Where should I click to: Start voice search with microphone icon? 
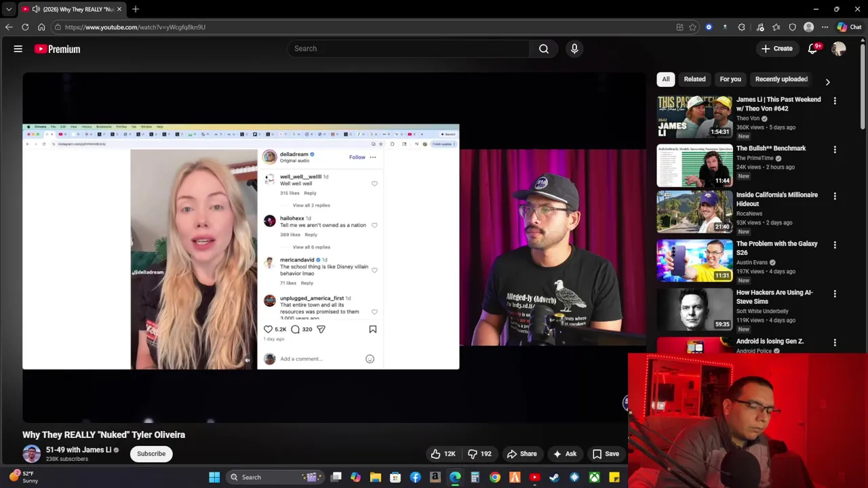click(574, 49)
